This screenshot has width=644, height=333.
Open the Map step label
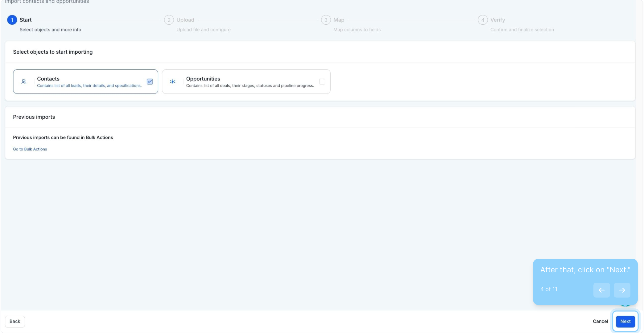point(339,20)
